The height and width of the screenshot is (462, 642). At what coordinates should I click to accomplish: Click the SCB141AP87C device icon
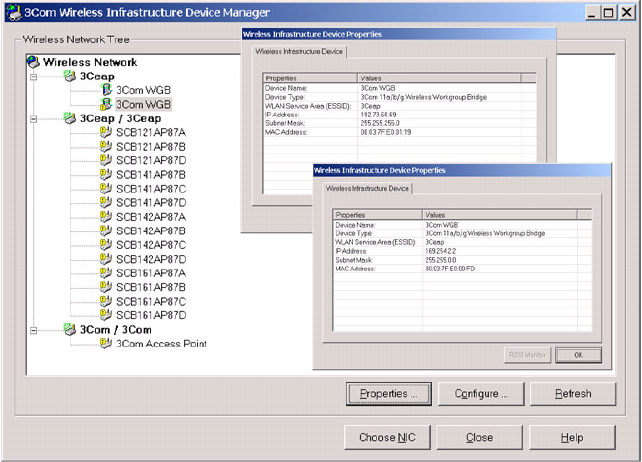[105, 188]
